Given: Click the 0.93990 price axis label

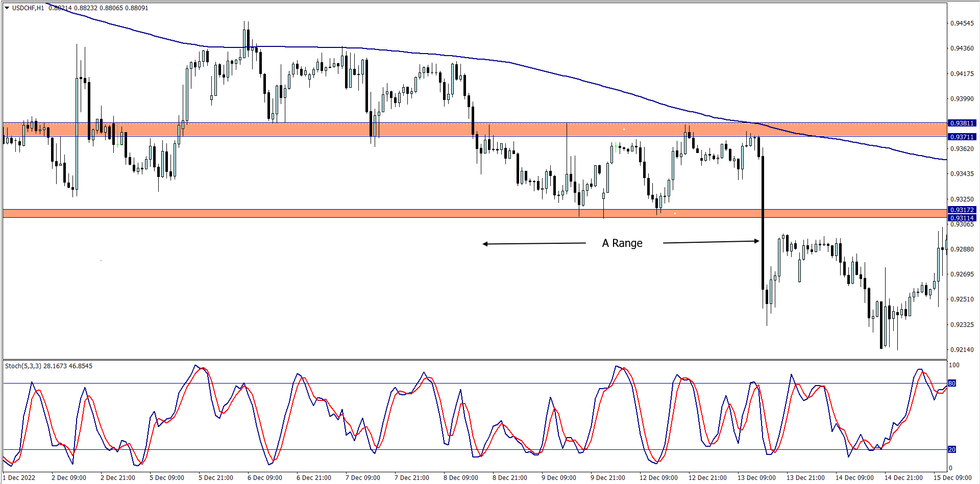Looking at the screenshot, I should click(962, 99).
